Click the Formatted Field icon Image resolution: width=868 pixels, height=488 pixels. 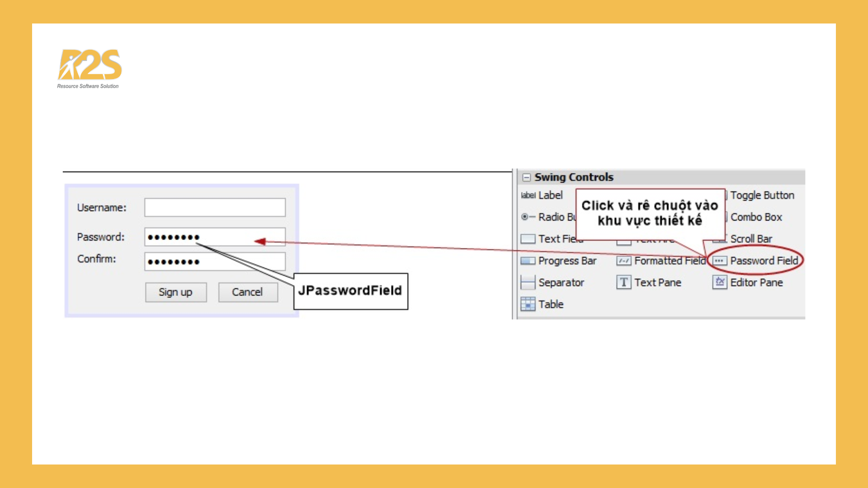click(623, 261)
